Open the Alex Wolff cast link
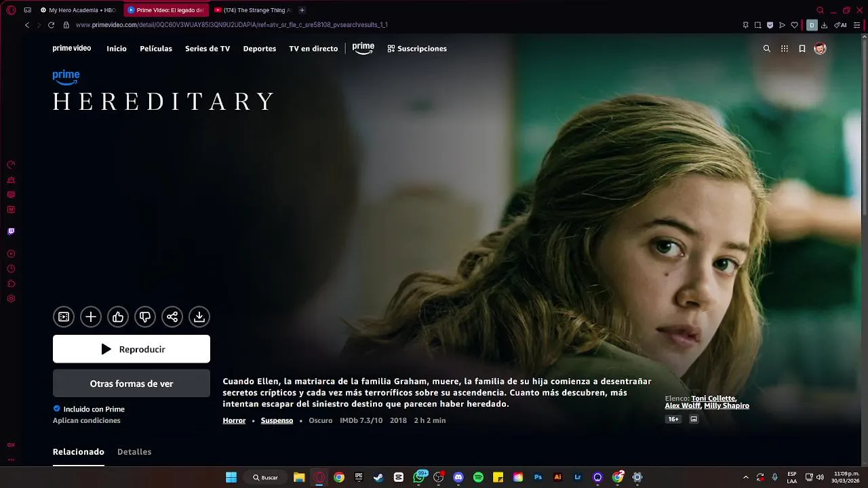 pyautogui.click(x=682, y=406)
